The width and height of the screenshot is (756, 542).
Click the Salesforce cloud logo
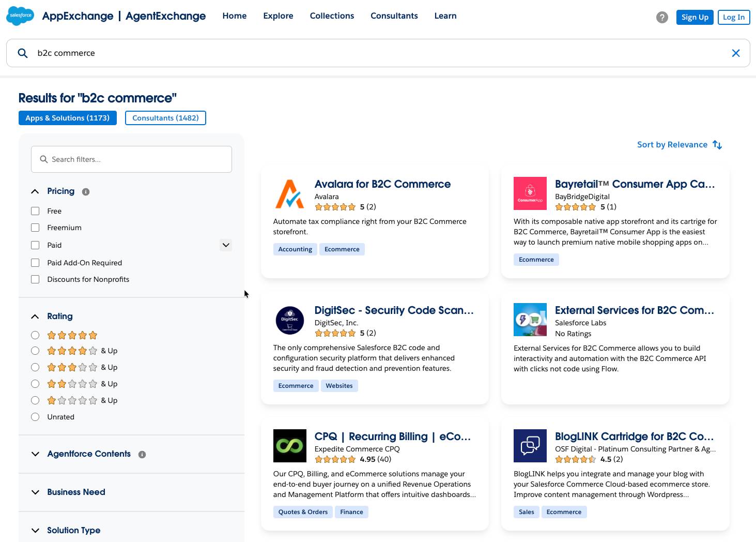click(20, 16)
